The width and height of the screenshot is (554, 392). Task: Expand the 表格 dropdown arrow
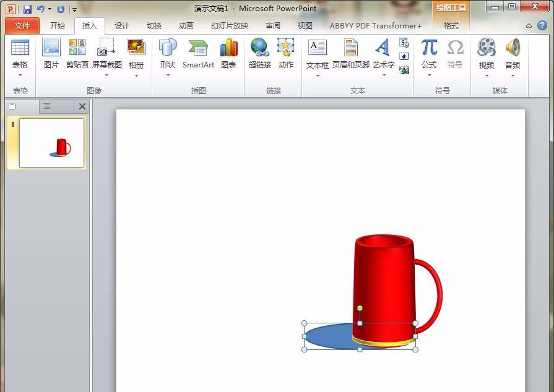(x=20, y=75)
